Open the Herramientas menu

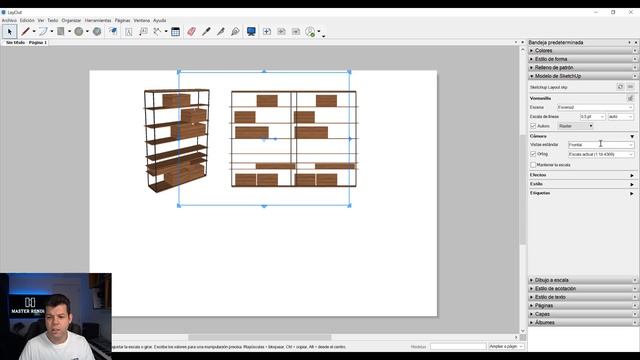click(x=98, y=20)
